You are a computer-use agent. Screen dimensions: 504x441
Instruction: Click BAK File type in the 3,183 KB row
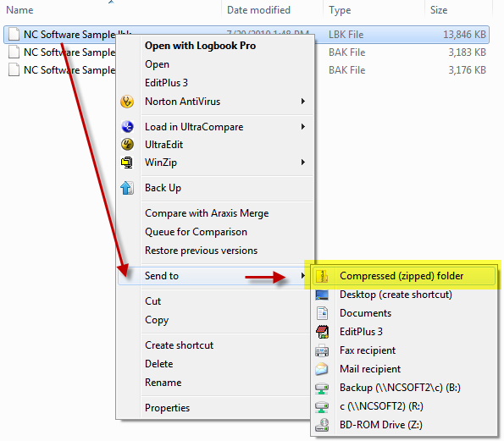click(346, 52)
